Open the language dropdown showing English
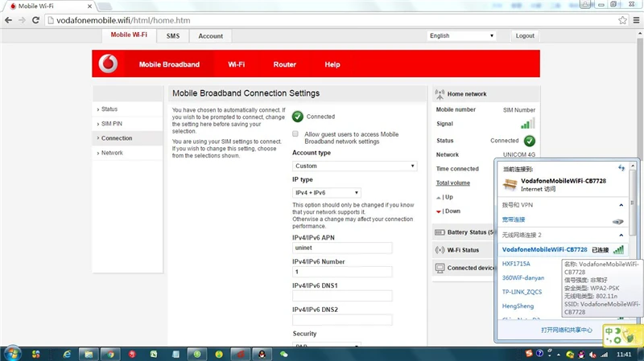This screenshot has width=644, height=361. pyautogui.click(x=461, y=35)
